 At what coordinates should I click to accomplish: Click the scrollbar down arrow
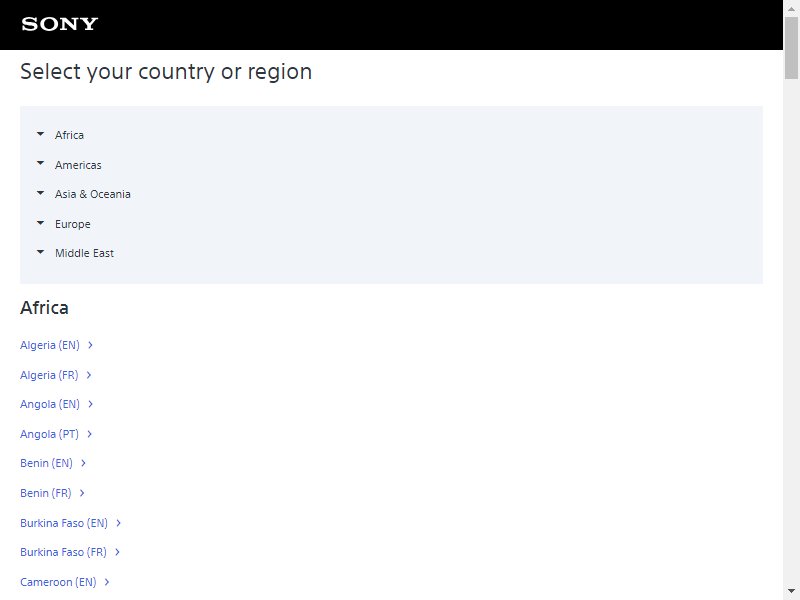(x=791, y=591)
